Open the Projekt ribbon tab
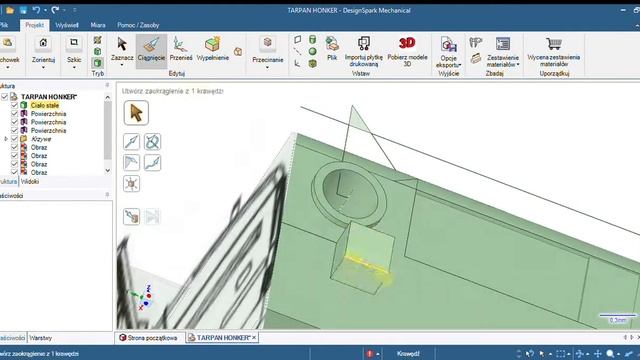The height and width of the screenshot is (360, 640). [34, 25]
